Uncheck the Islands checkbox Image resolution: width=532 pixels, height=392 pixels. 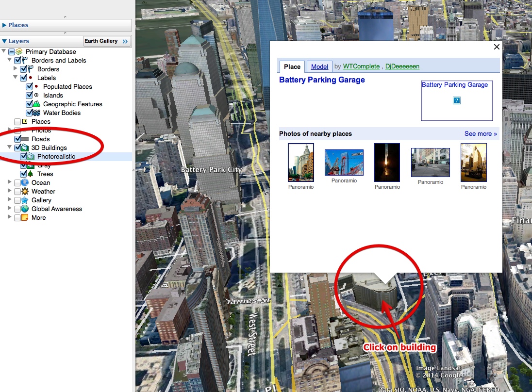coord(30,95)
